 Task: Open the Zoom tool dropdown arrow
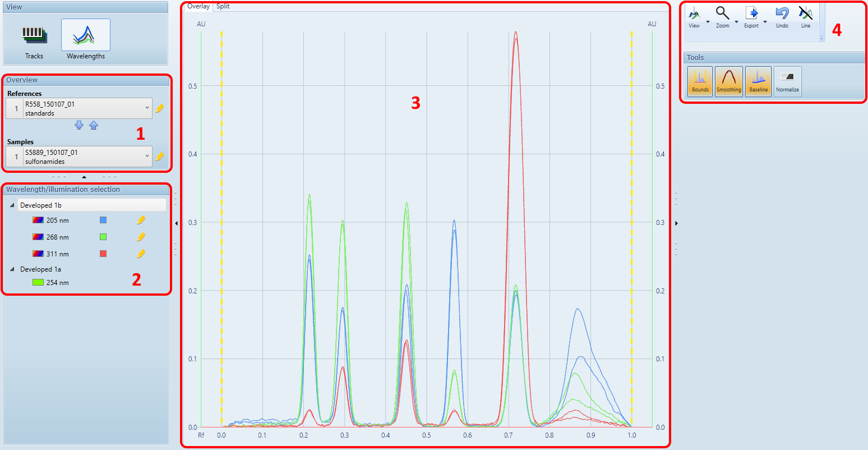[x=736, y=22]
